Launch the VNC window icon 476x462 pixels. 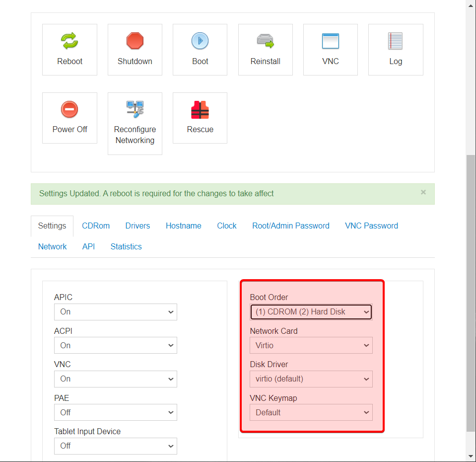click(330, 41)
